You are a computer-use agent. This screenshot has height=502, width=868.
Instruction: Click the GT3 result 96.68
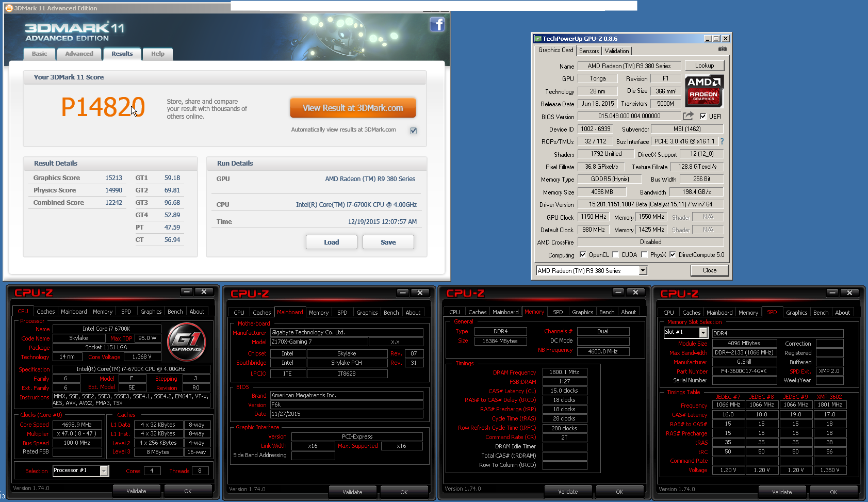(x=172, y=203)
